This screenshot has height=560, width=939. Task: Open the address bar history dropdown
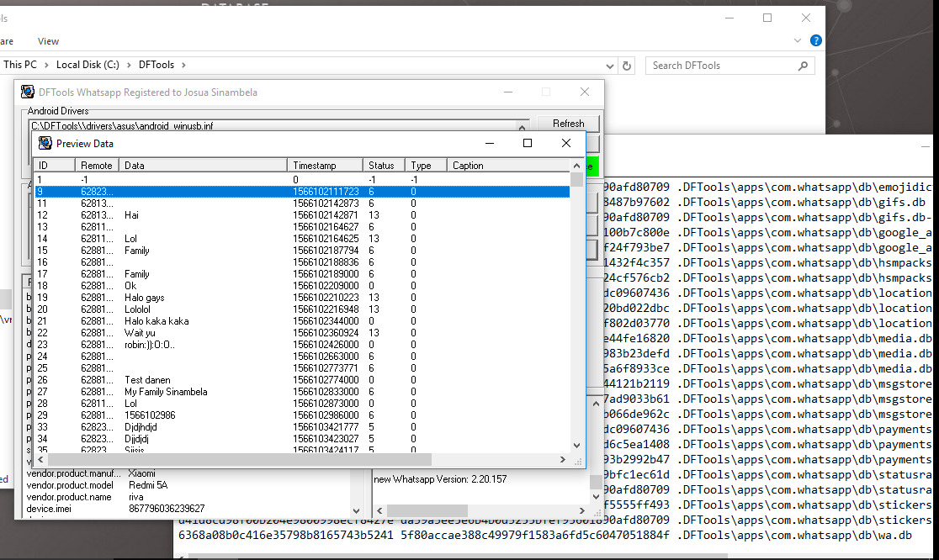[x=609, y=66]
